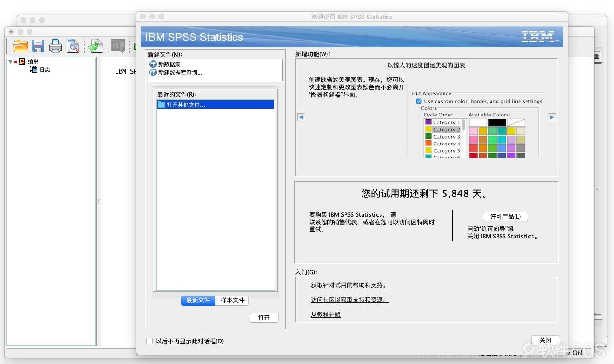Select 新数据集 in new files list
The width and height of the screenshot is (614, 364).
[170, 64]
